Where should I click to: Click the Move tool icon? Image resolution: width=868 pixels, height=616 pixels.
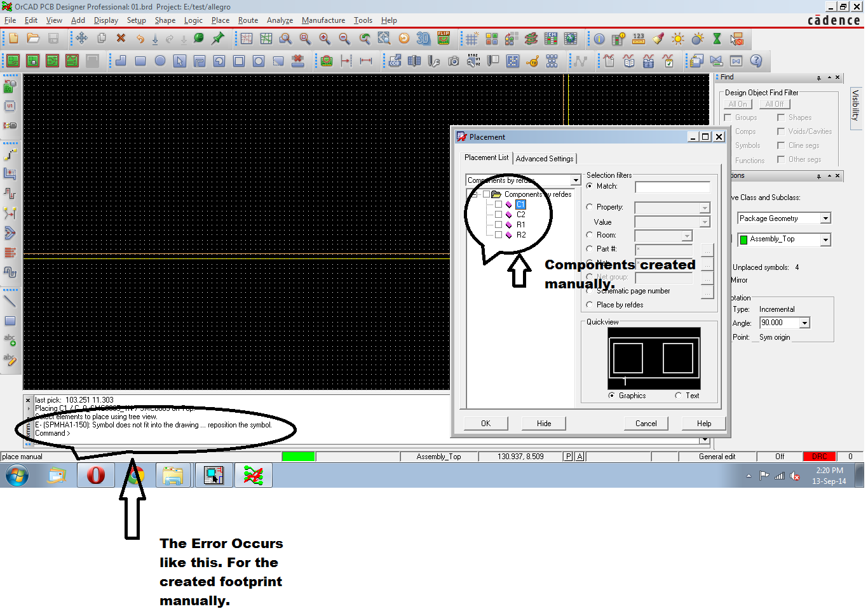(81, 39)
